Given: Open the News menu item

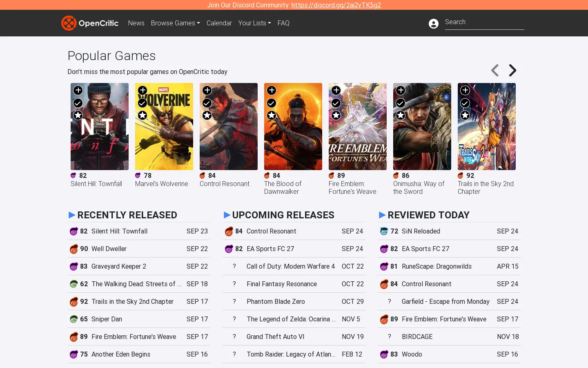Looking at the screenshot, I should (x=136, y=23).
